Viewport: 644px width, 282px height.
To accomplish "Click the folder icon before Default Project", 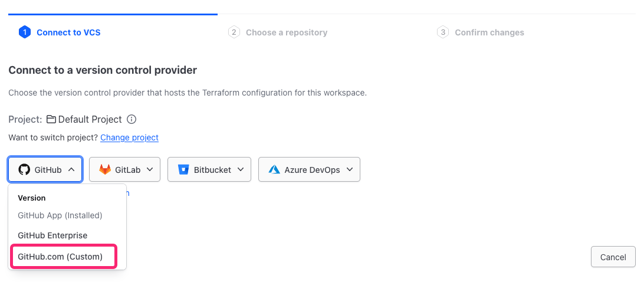I will pyautogui.click(x=51, y=119).
